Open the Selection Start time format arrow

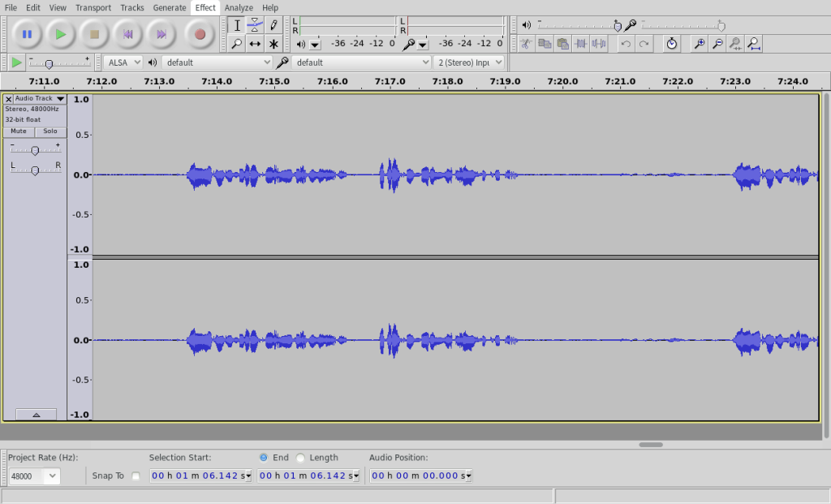pos(248,476)
